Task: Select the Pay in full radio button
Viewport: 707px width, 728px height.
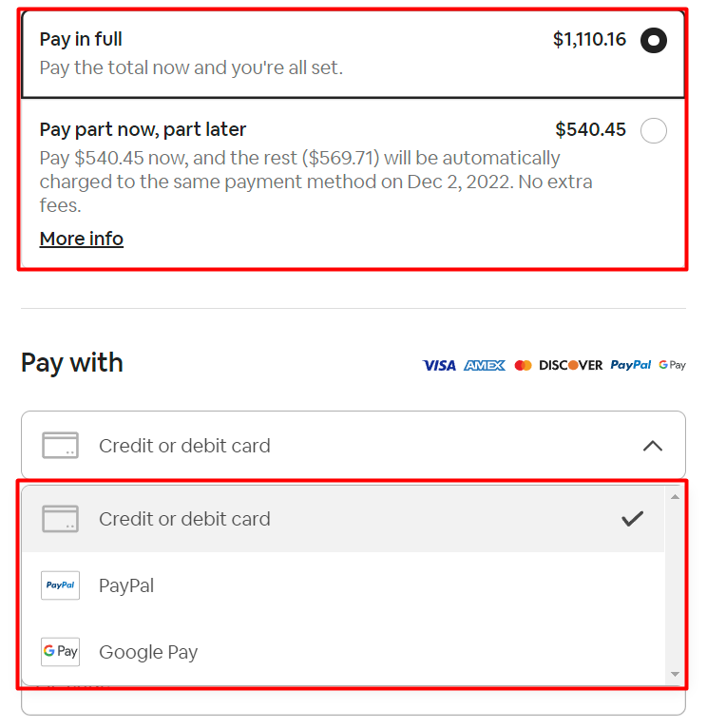Action: pyautogui.click(x=654, y=41)
